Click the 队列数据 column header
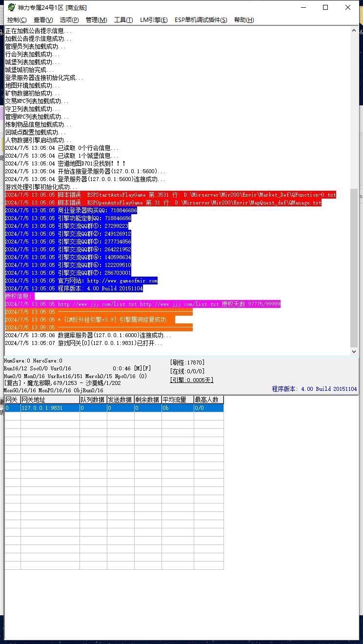363x644 pixels. pos(93,400)
